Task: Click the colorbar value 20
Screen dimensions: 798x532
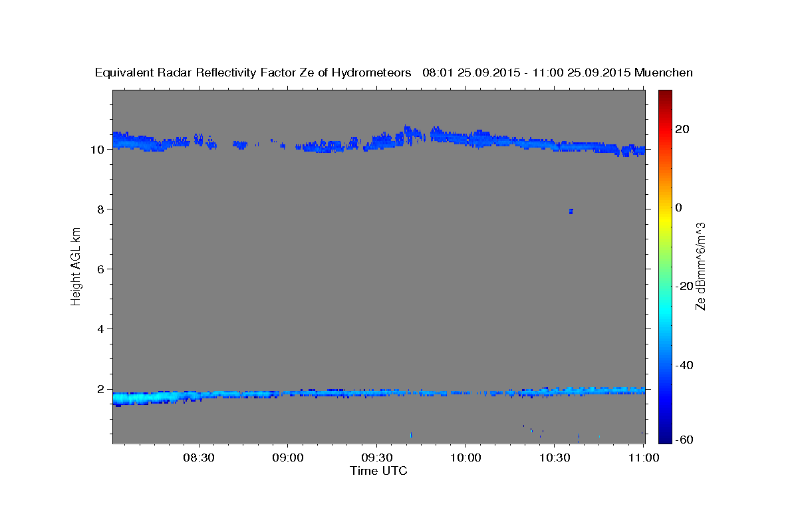Action: (682, 129)
